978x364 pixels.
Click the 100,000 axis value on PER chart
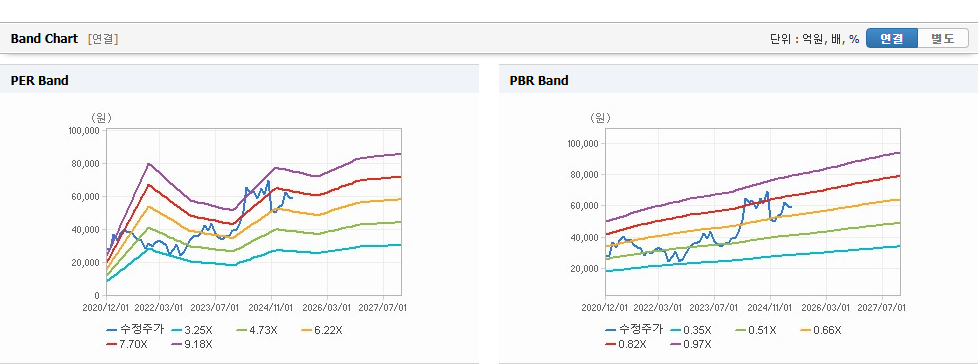tap(84, 130)
